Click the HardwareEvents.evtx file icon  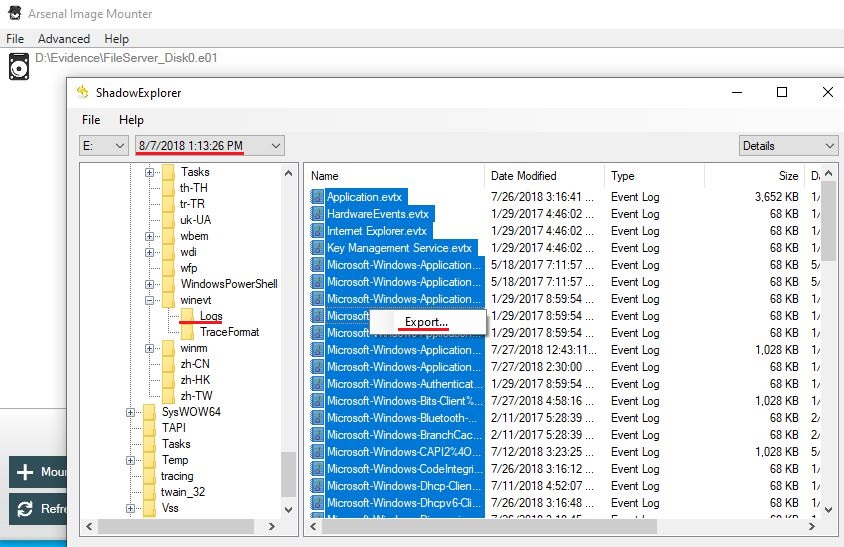pyautogui.click(x=318, y=214)
